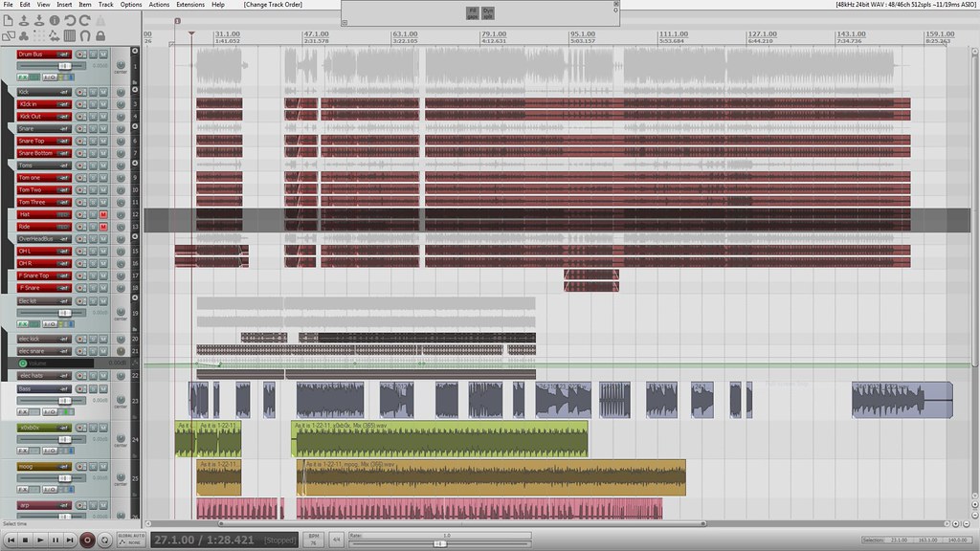Click the Undo arrow in toolbar
Image resolution: width=980 pixels, height=551 pixels.
coord(70,20)
